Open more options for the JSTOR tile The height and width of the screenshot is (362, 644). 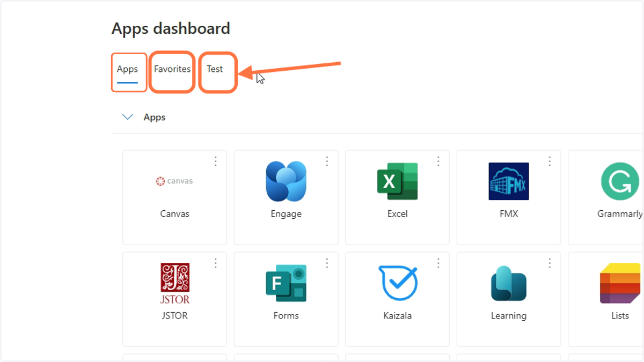216,263
